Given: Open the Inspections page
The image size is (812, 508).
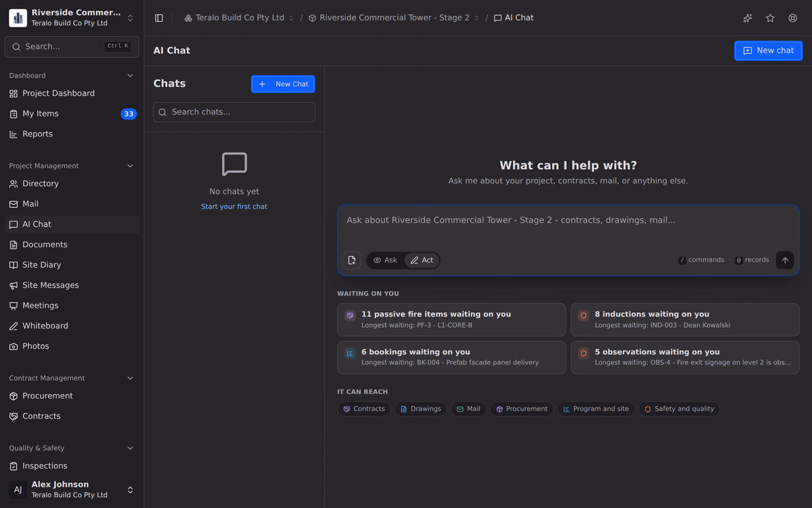Looking at the screenshot, I should pyautogui.click(x=72, y=466).
